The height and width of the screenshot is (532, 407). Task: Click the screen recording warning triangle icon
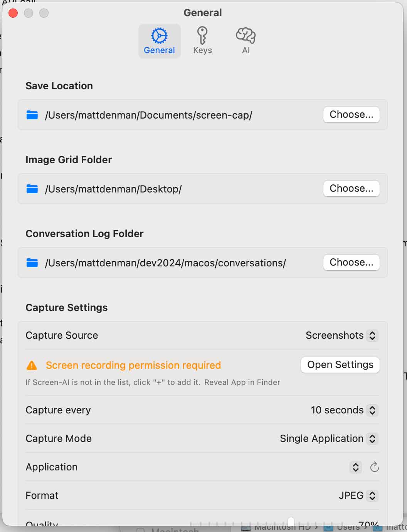31,365
